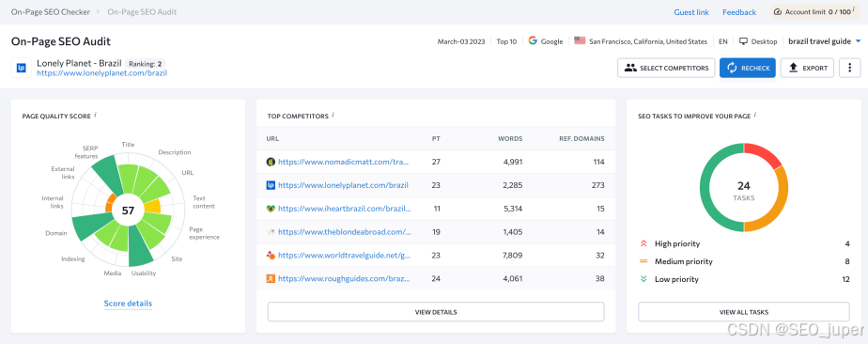
Task: Click the Export button
Action: 807,68
